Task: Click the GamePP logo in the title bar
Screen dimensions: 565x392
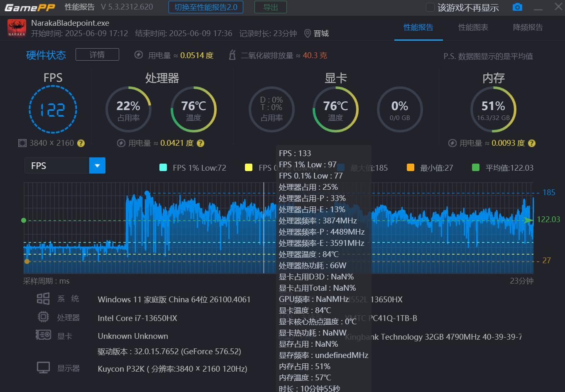Action: pyautogui.click(x=30, y=7)
